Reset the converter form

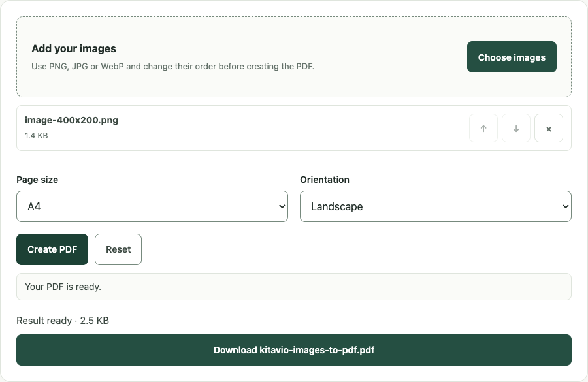pos(118,249)
